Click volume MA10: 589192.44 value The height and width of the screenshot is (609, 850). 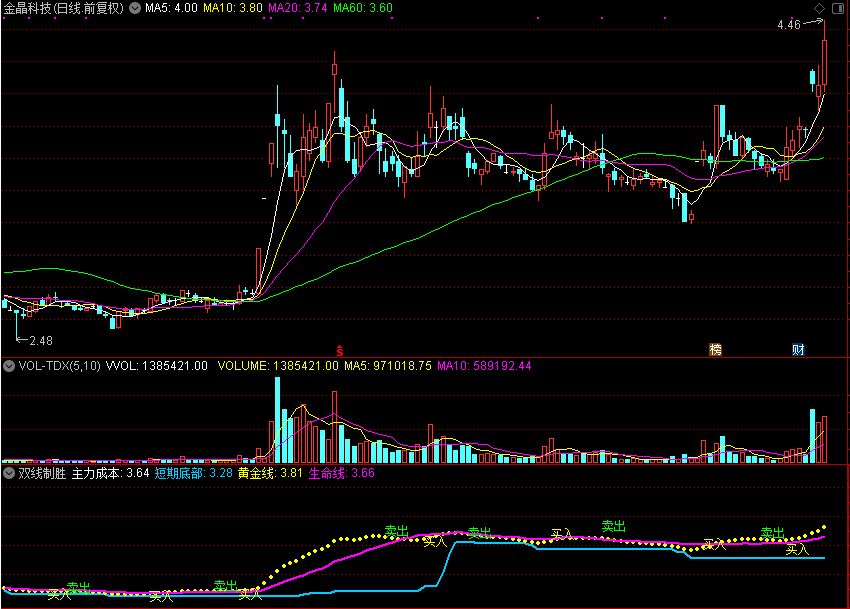tap(484, 366)
